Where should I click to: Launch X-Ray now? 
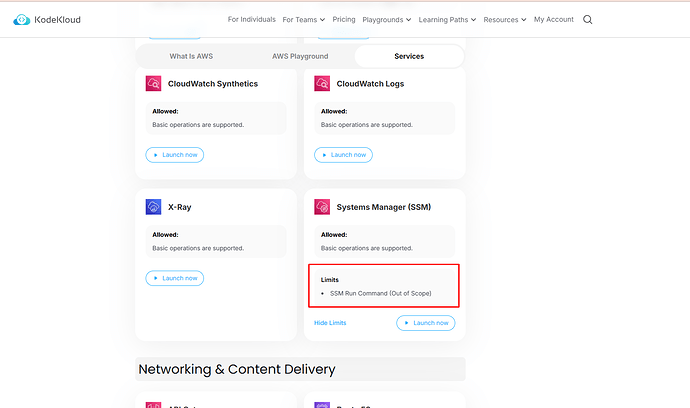click(175, 278)
